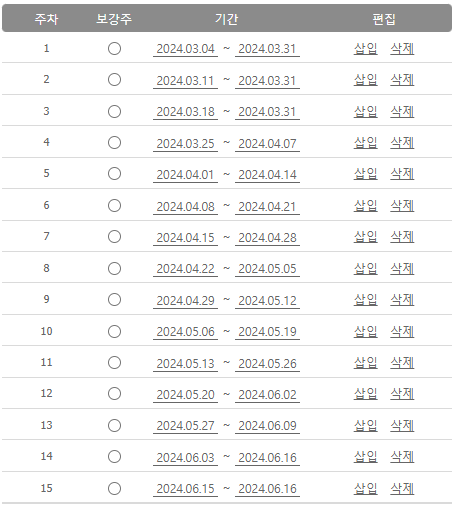Screen dimensions: 457x507
Task: Edit week 13 start date 2024.05.27
Action: coord(185,426)
